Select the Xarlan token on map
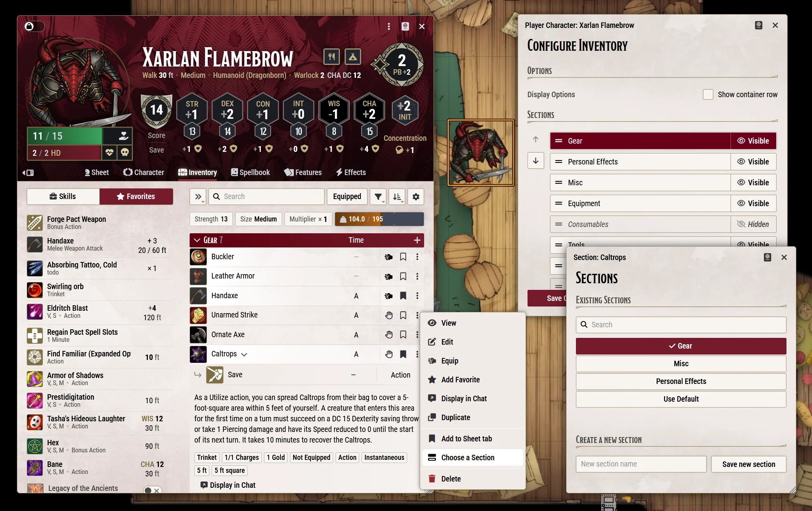Screen dimensions: 812x511 pyautogui.click(x=481, y=153)
